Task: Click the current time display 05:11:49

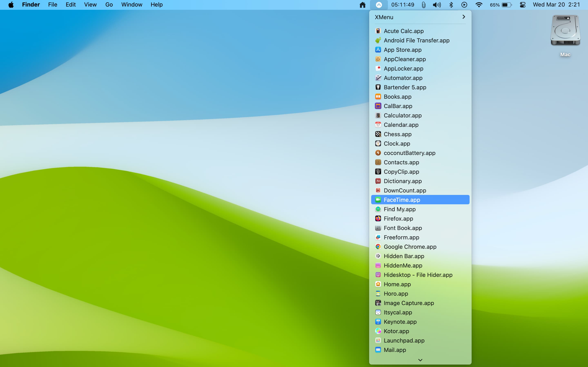Action: pos(403,5)
